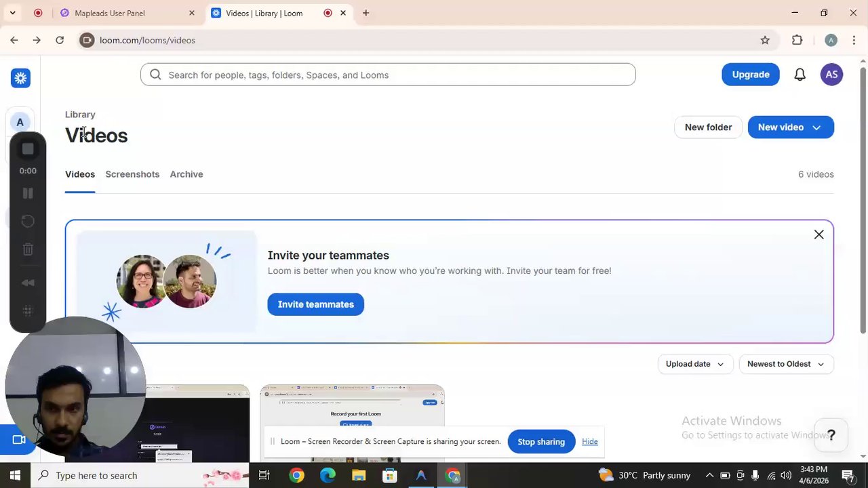The image size is (868, 488).
Task: Open the Upload date sort dropdown
Action: 695,364
